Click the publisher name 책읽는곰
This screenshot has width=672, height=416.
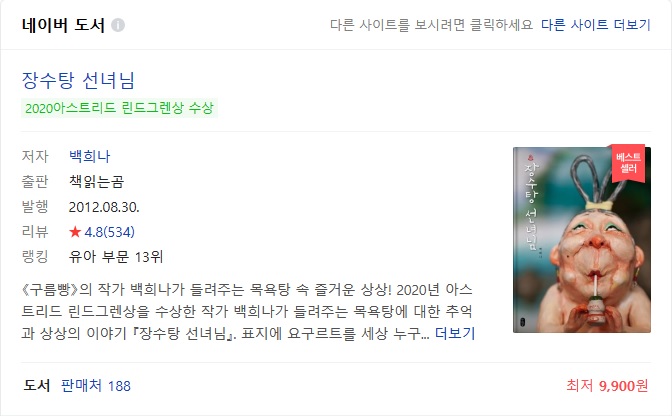click(96, 182)
